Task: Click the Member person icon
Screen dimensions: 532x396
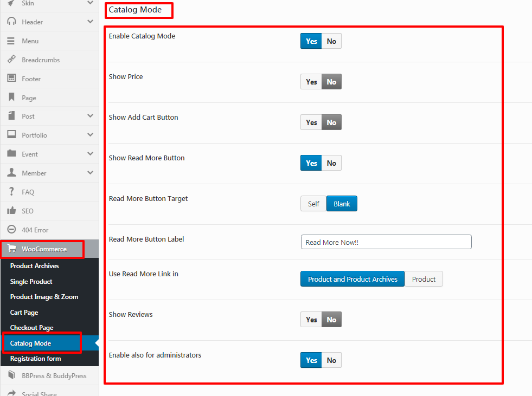Action: tap(11, 172)
